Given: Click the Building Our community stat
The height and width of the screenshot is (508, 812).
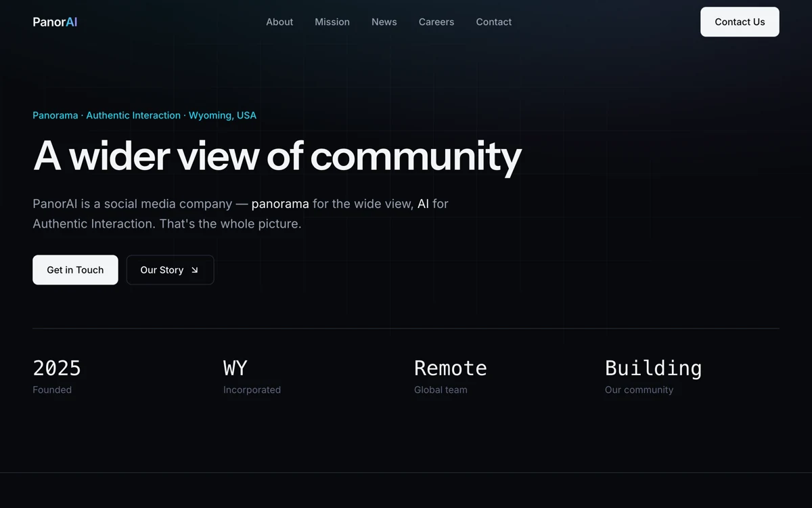Looking at the screenshot, I should (654, 377).
